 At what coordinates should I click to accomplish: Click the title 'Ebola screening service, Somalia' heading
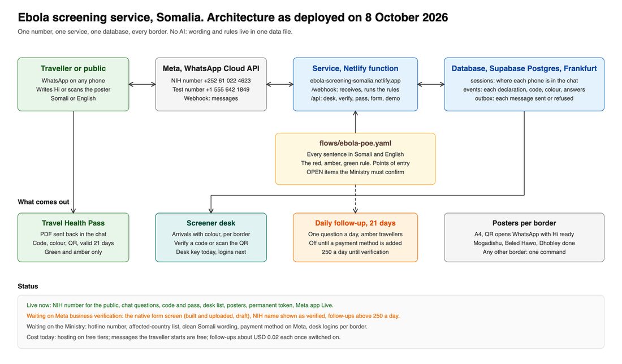[233, 18]
